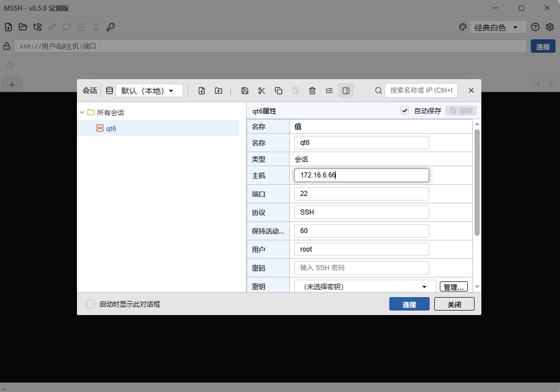Viewport: 560px width, 392px height.
Task: Click the 关闭 button in dialog
Action: 454,304
